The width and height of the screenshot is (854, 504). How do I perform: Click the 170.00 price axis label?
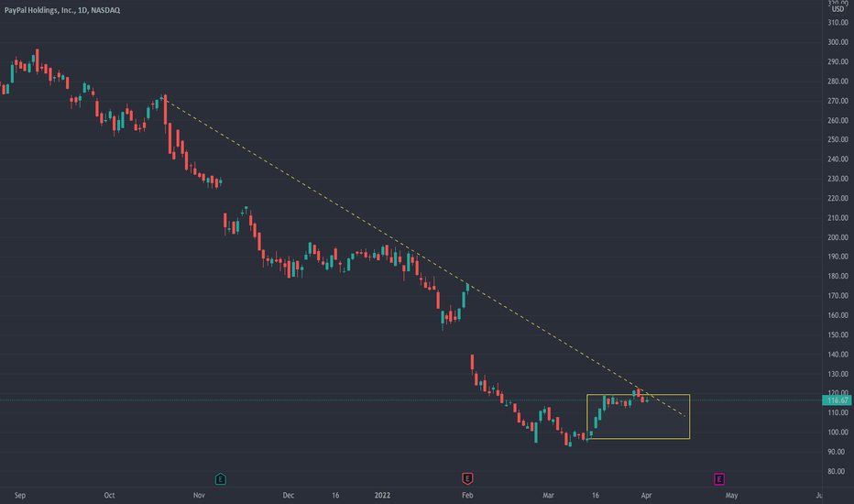click(x=838, y=296)
